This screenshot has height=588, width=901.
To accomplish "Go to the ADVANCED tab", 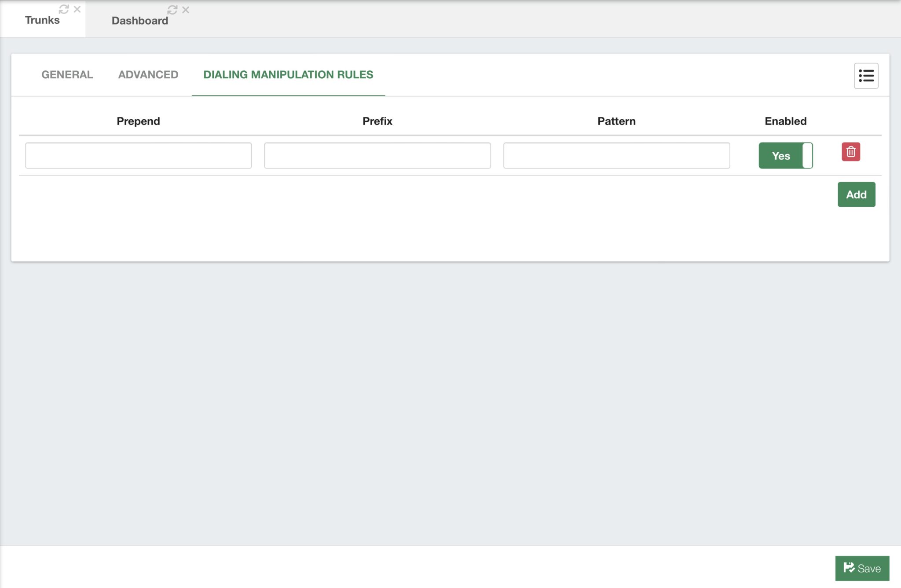I will click(x=148, y=75).
